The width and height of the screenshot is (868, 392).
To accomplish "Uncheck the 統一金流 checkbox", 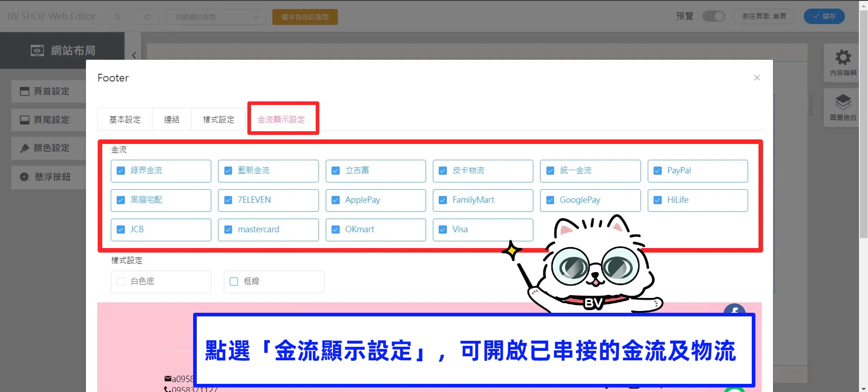I will coord(550,171).
